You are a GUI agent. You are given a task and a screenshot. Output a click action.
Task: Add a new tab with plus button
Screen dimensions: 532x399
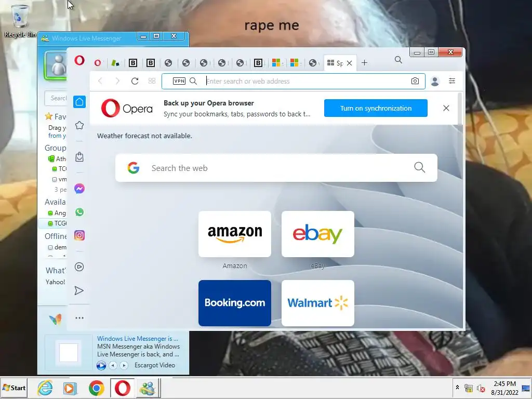coord(364,63)
